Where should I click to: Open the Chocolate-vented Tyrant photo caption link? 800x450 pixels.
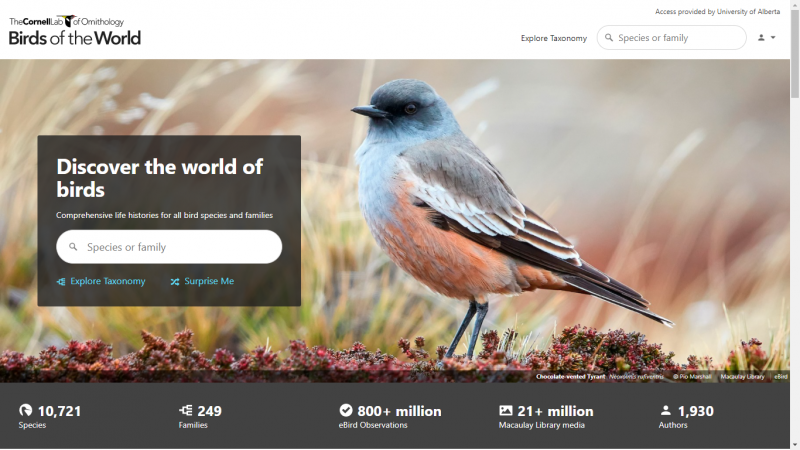(570, 377)
